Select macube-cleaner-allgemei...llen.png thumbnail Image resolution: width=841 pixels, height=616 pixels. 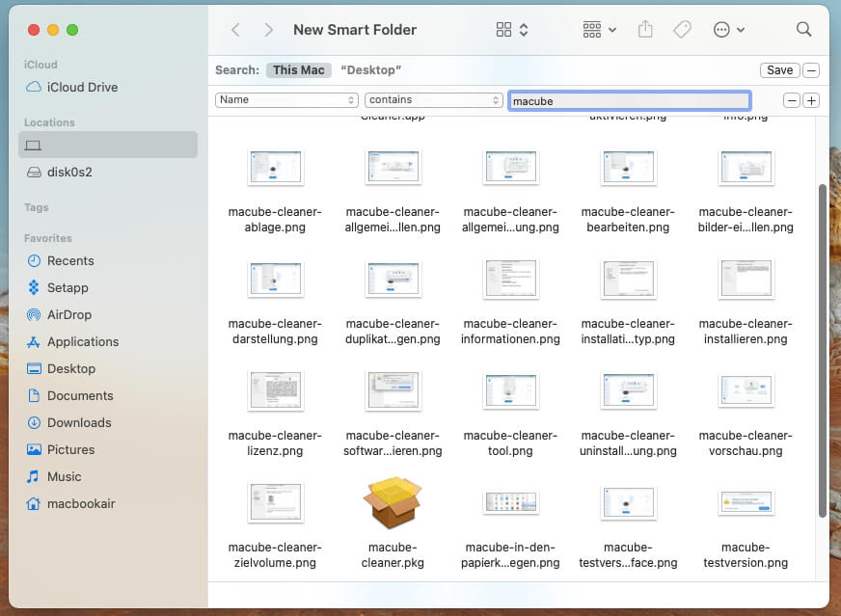coord(393,168)
